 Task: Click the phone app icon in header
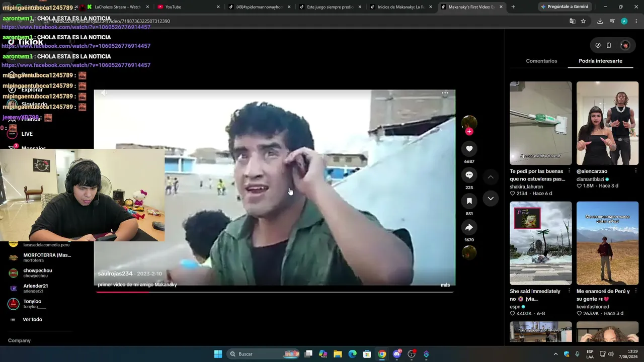pyautogui.click(x=609, y=45)
